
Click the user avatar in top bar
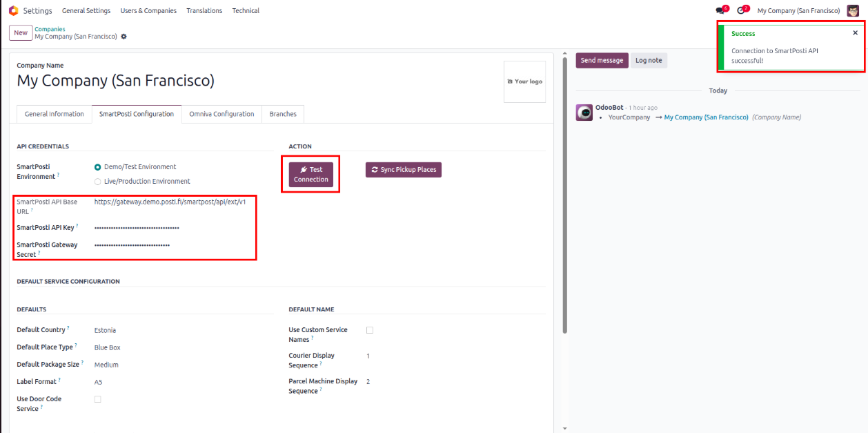(x=853, y=10)
